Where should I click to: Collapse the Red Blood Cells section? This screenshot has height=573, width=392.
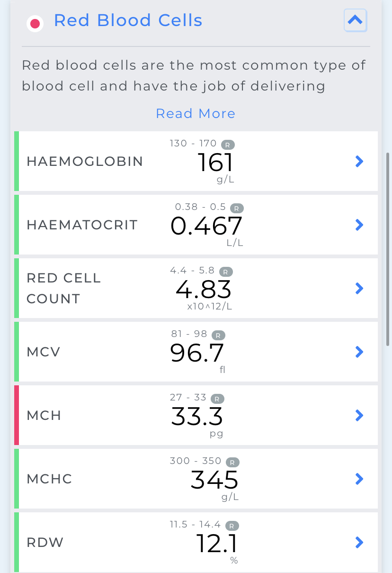pyautogui.click(x=355, y=20)
